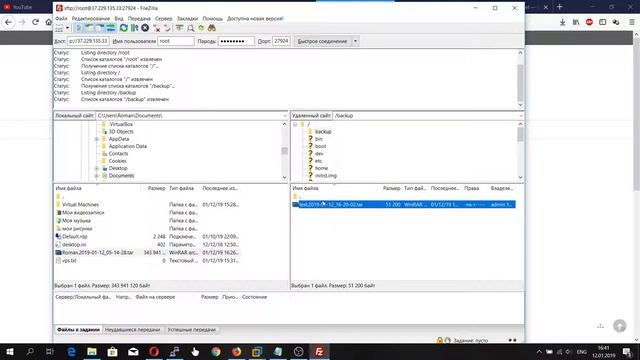Screen dimensions: 640x360
Task: Toggle transfer queue display in toolbar
Action: (111, 28)
